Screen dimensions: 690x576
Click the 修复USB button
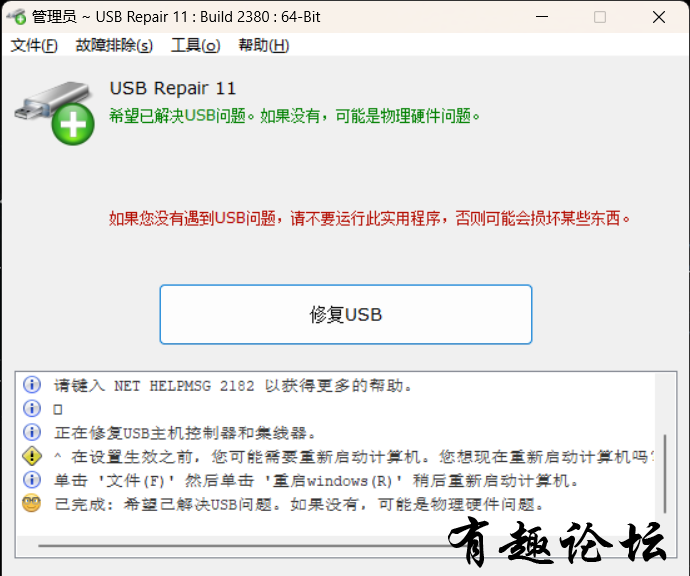click(x=346, y=314)
